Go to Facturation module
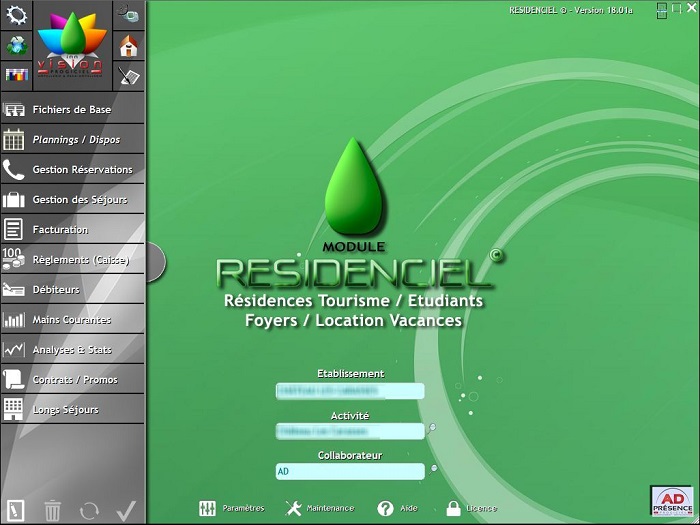Screen dimensions: 700x525 pyautogui.click(x=72, y=230)
